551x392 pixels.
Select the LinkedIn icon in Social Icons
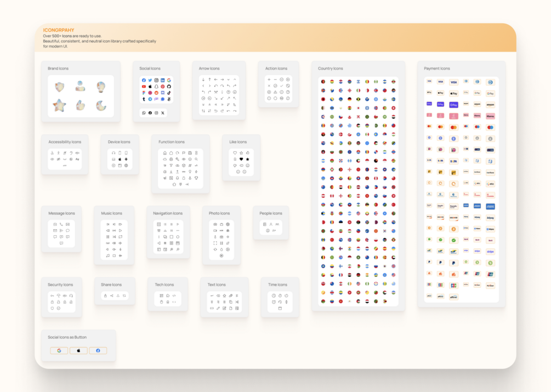click(163, 80)
